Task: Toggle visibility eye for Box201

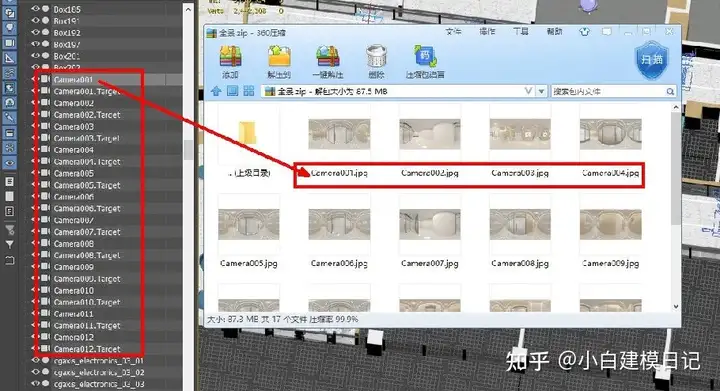Action: point(35,56)
